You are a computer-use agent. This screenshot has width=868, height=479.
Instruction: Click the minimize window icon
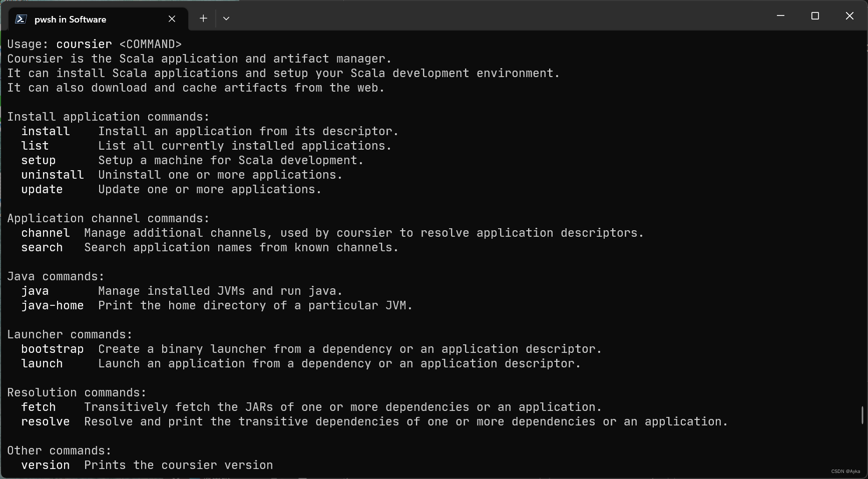click(x=780, y=16)
